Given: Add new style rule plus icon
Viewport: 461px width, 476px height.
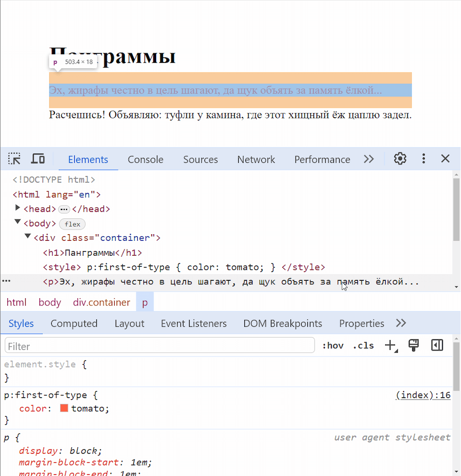Looking at the screenshot, I should (391, 346).
